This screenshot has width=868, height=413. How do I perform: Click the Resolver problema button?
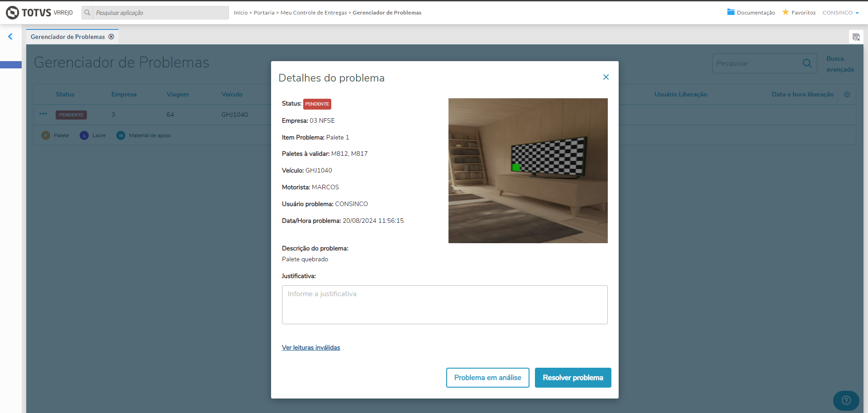[573, 378]
